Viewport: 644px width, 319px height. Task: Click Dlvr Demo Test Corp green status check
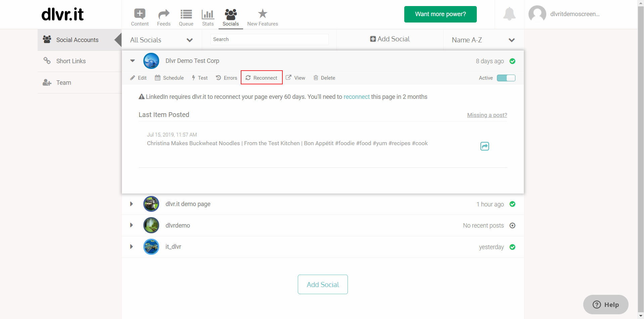point(512,61)
